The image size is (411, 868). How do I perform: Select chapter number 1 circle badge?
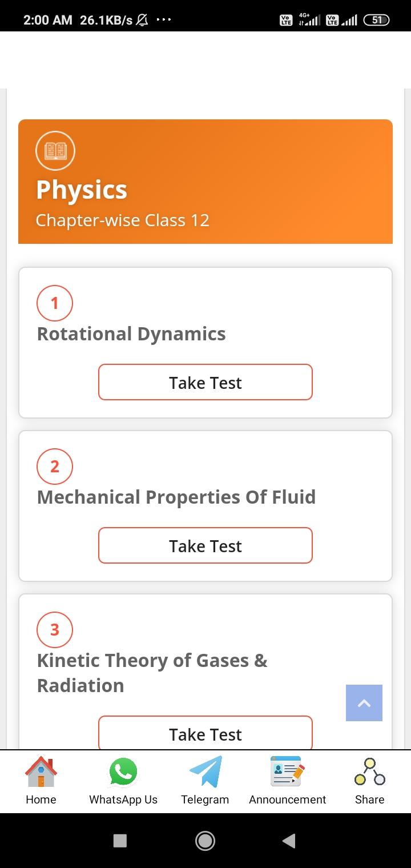click(55, 303)
